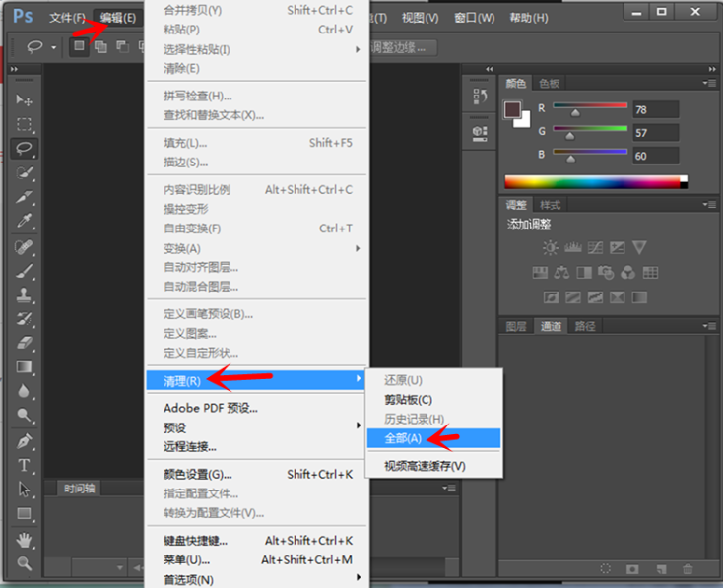Enable the Add to selection mode
This screenshot has height=588, width=723.
click(x=100, y=46)
